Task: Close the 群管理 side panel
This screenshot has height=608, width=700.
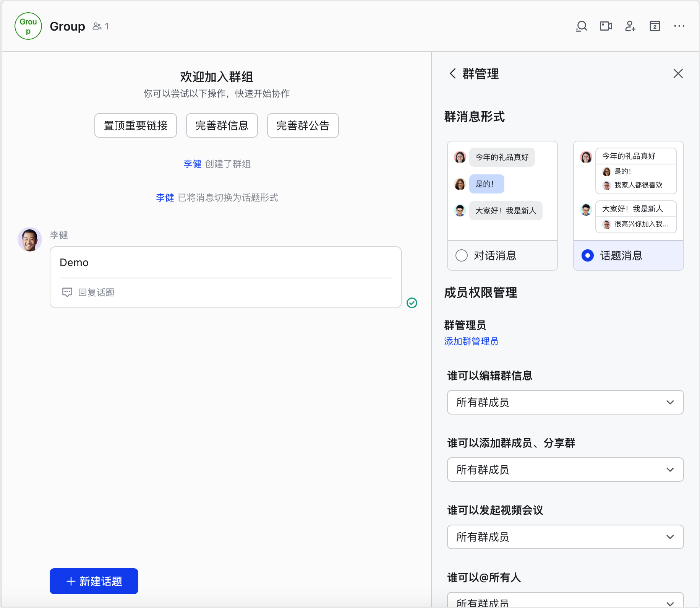Action: point(678,73)
